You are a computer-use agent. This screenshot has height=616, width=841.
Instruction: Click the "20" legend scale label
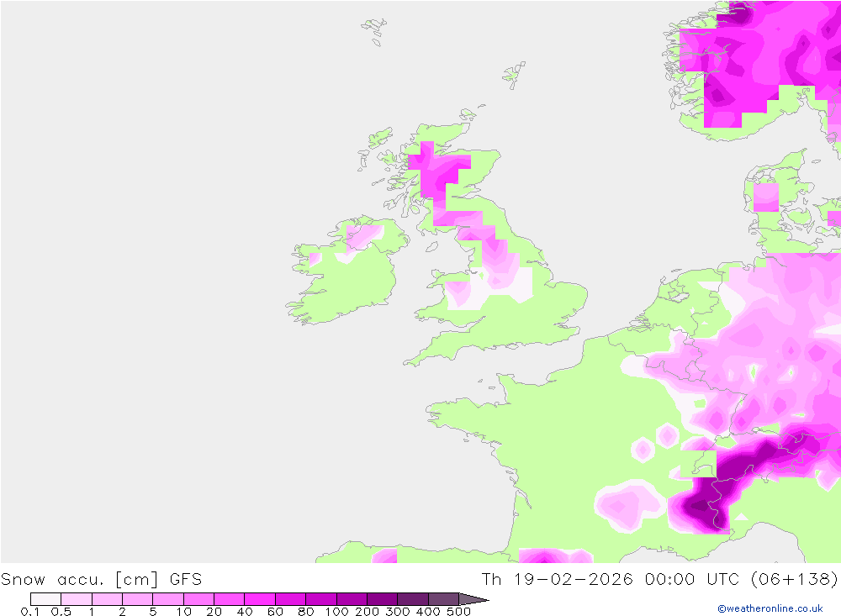coord(214,612)
